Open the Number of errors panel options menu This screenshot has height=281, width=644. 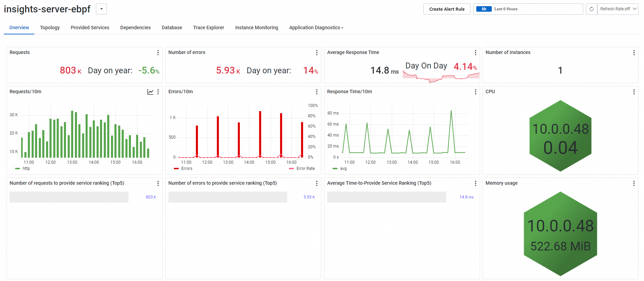click(317, 53)
